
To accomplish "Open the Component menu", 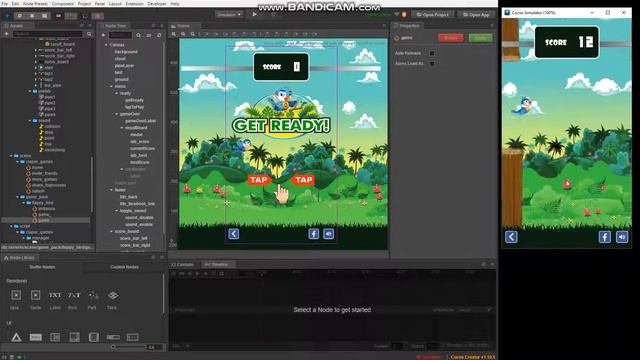I will (63, 4).
